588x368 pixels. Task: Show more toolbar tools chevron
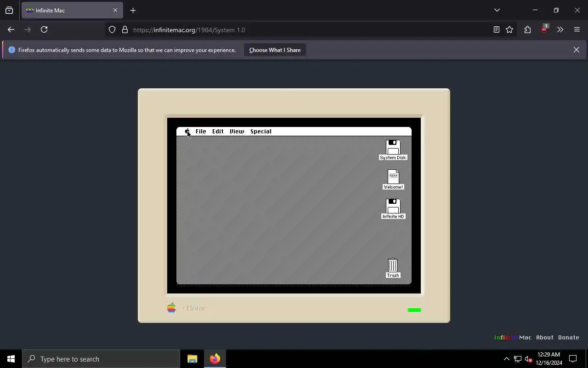560,29
